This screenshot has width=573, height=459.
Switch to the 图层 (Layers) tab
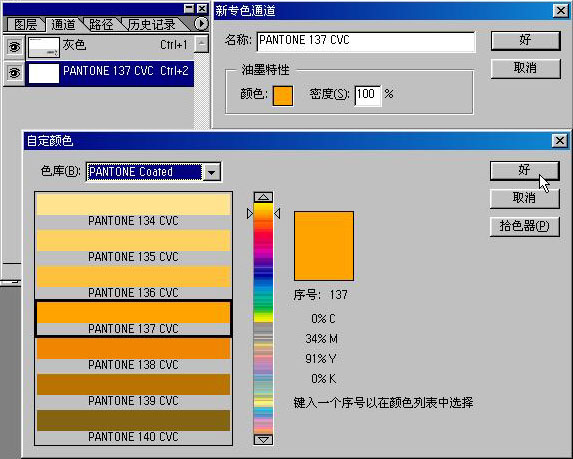tap(26, 24)
